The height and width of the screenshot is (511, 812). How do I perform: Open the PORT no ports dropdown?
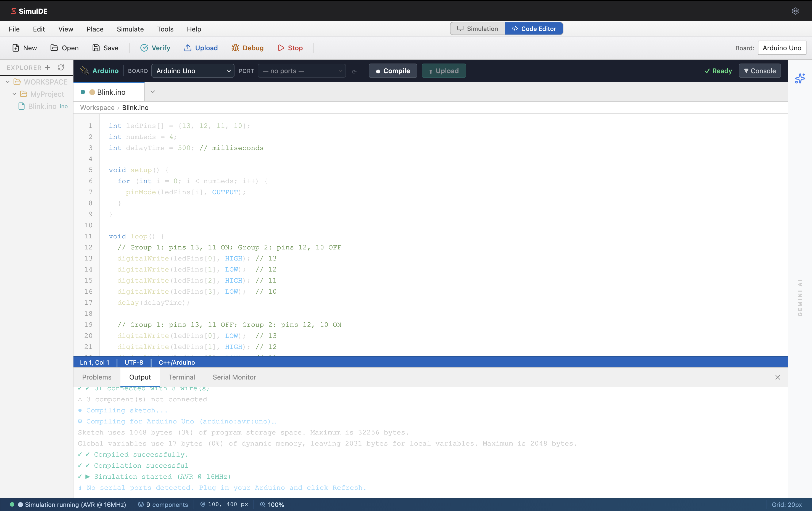[x=302, y=71]
